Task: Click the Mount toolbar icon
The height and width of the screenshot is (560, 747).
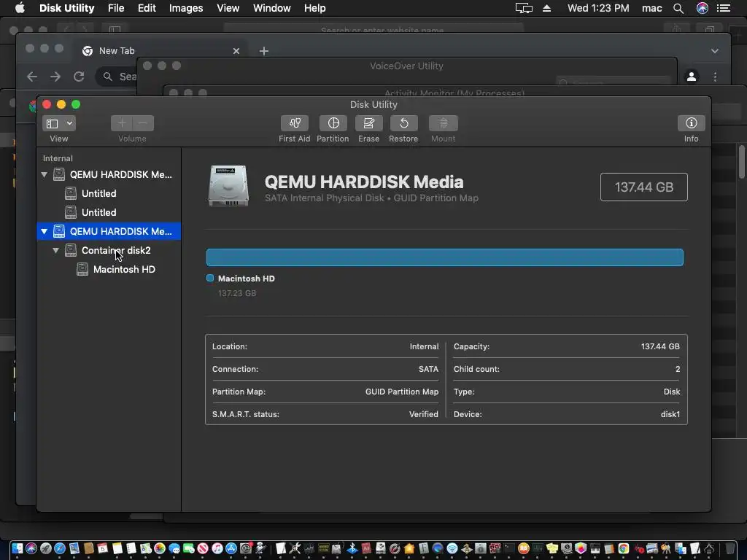Action: [x=443, y=123]
